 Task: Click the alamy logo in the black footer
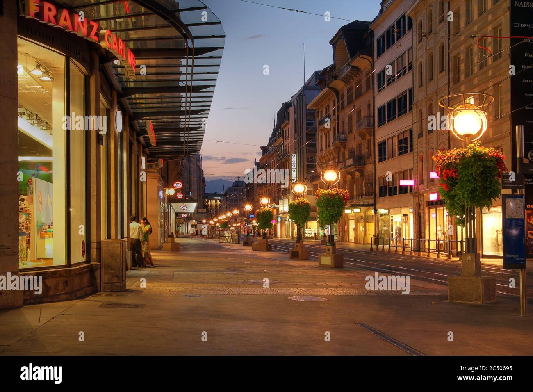click(x=41, y=374)
